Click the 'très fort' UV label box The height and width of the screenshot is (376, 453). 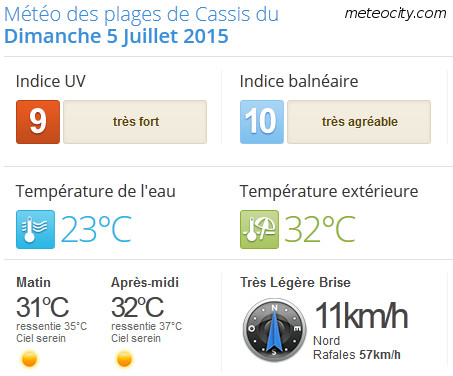point(135,122)
